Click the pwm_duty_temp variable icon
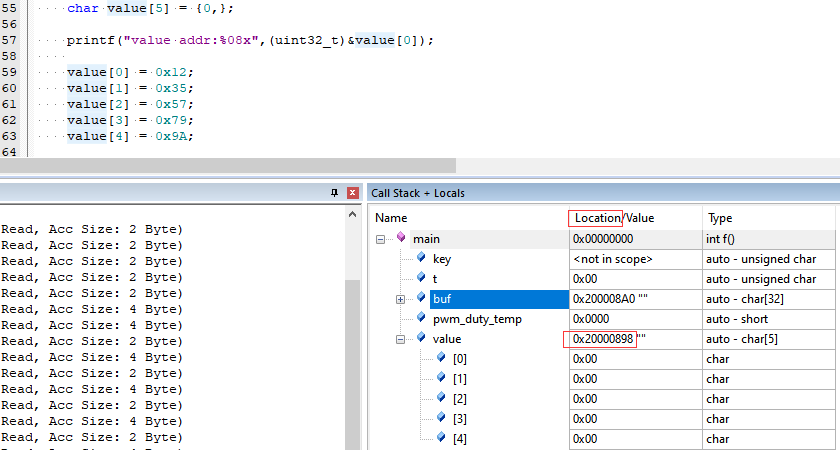840x450 pixels. tap(421, 318)
